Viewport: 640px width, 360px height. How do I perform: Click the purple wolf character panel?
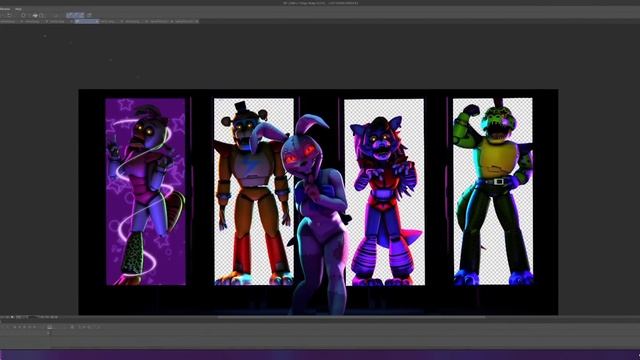point(384,192)
